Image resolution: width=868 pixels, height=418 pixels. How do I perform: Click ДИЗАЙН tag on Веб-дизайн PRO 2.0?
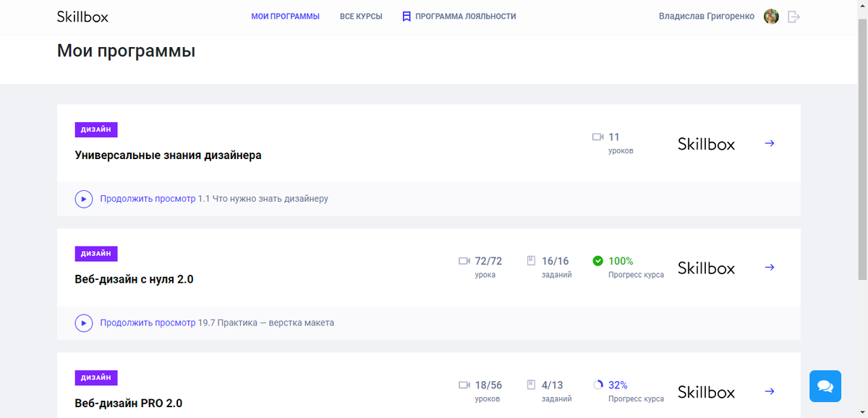coord(96,378)
